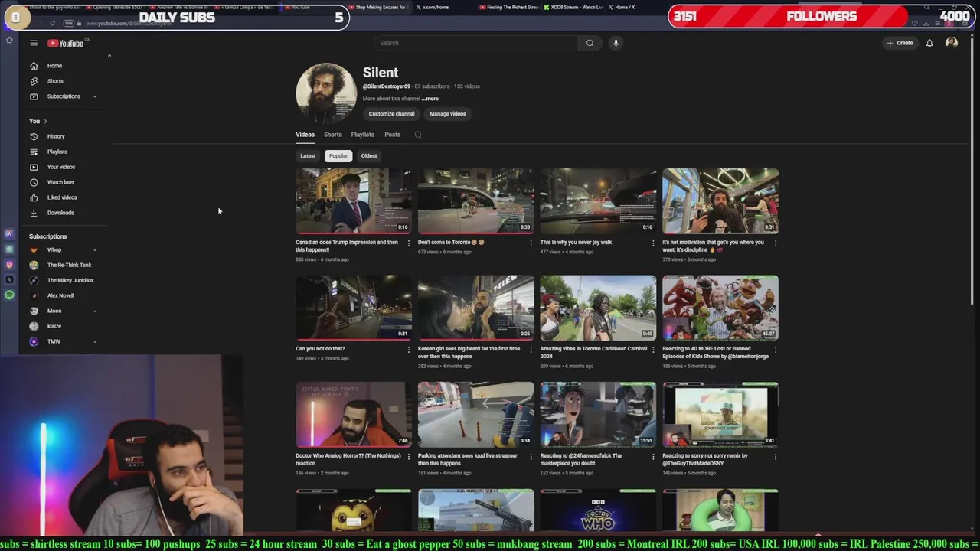Collapse sidebar with the top arrow
This screenshot has width=980, height=551.
click(109, 56)
